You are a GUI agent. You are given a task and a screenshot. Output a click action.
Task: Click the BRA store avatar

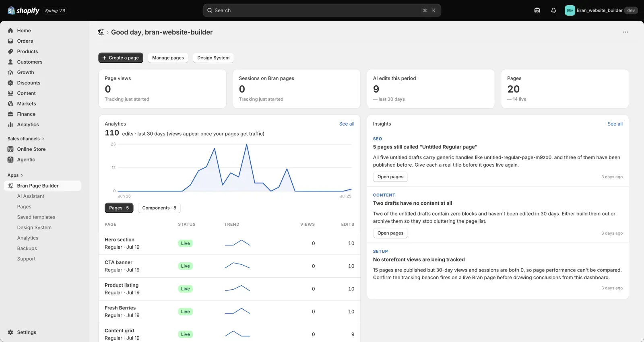(x=570, y=10)
